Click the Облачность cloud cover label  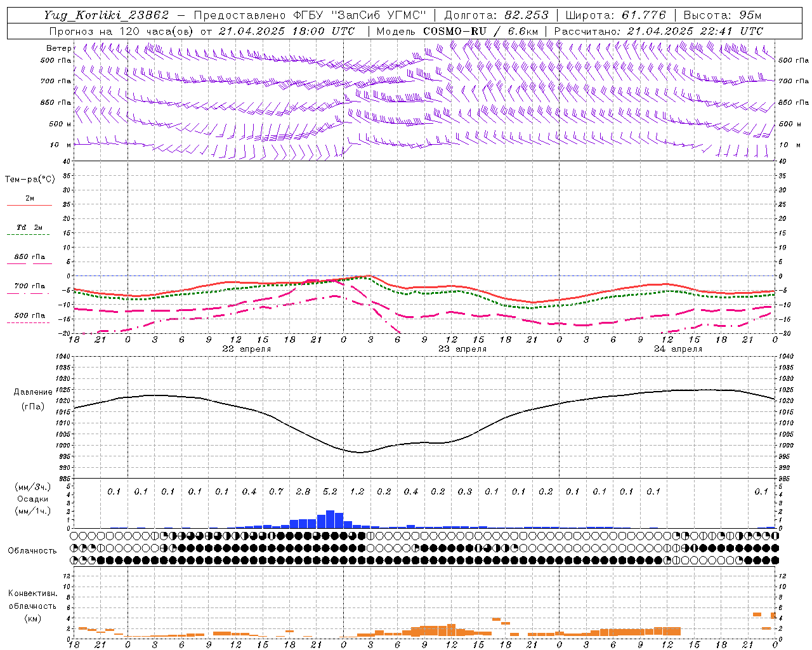coord(32,550)
